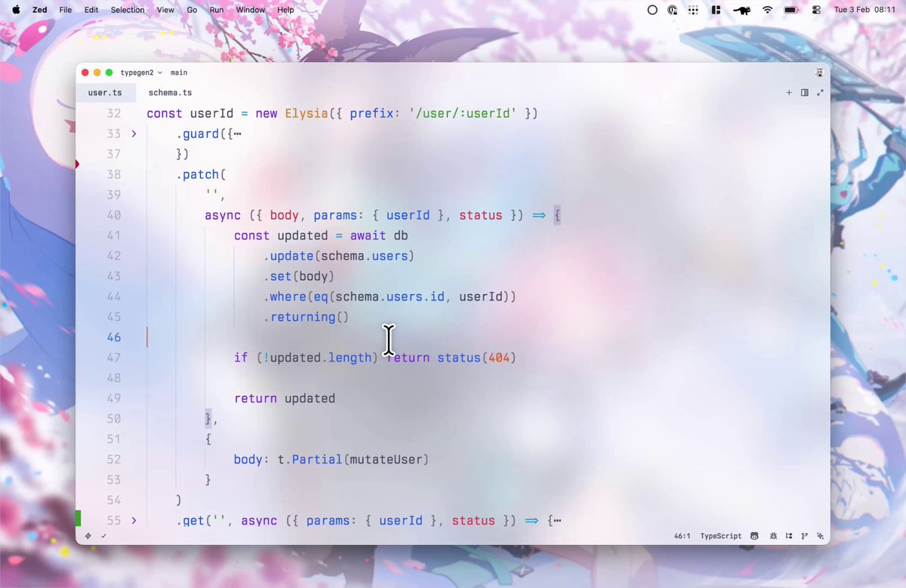Open the Window menu
Image resolution: width=906 pixels, height=588 pixels.
(x=251, y=10)
